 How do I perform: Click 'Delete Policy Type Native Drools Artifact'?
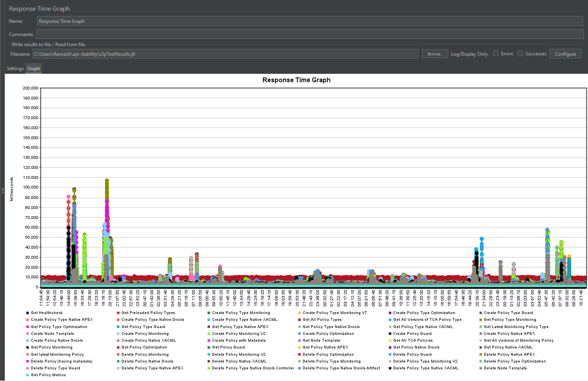click(x=341, y=368)
